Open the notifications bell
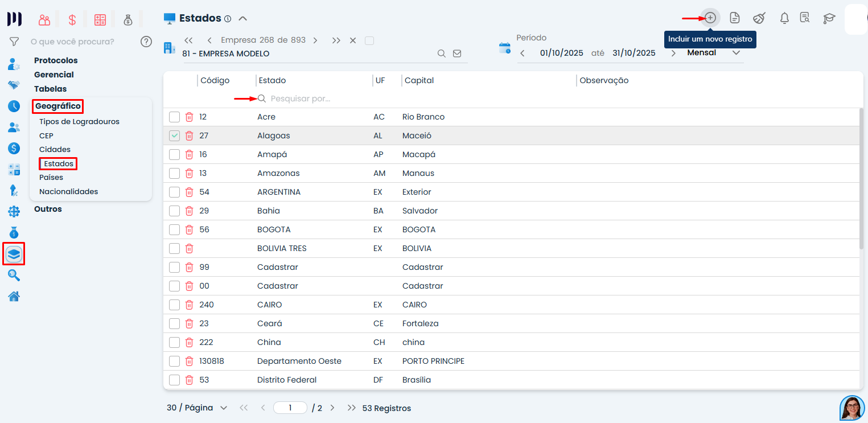This screenshot has width=868, height=423. pyautogui.click(x=784, y=18)
